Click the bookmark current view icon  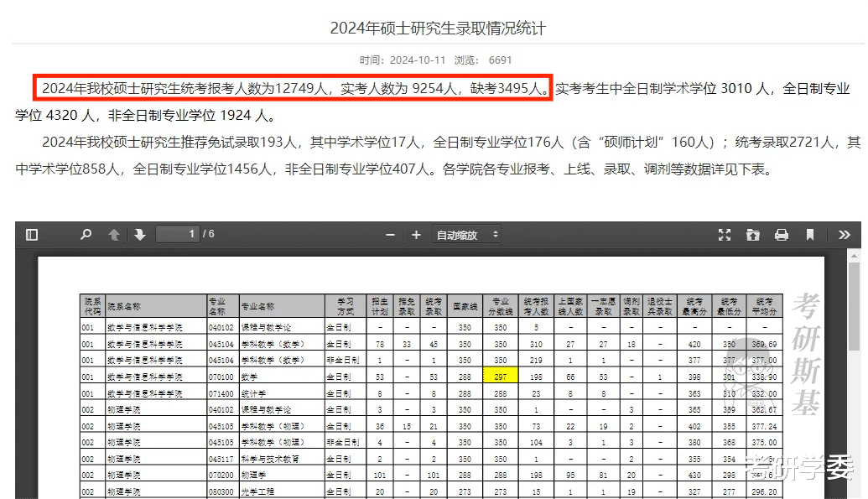click(810, 235)
